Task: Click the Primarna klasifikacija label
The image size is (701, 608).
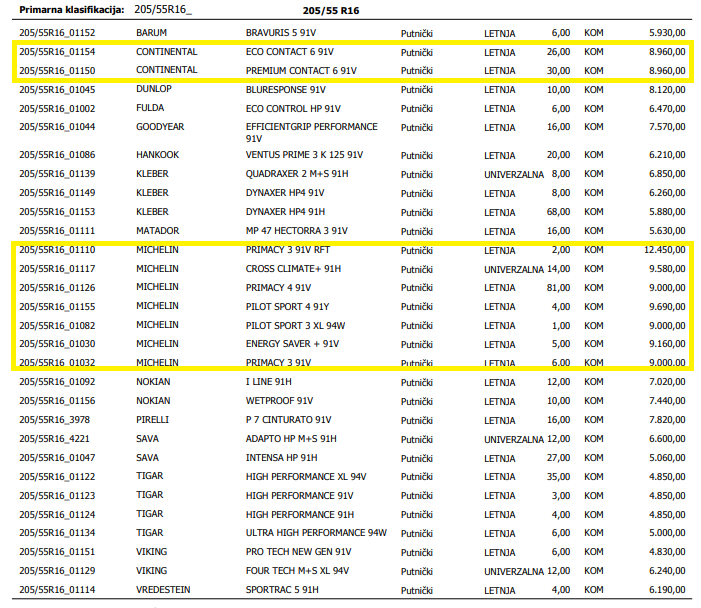Action: tap(72, 10)
